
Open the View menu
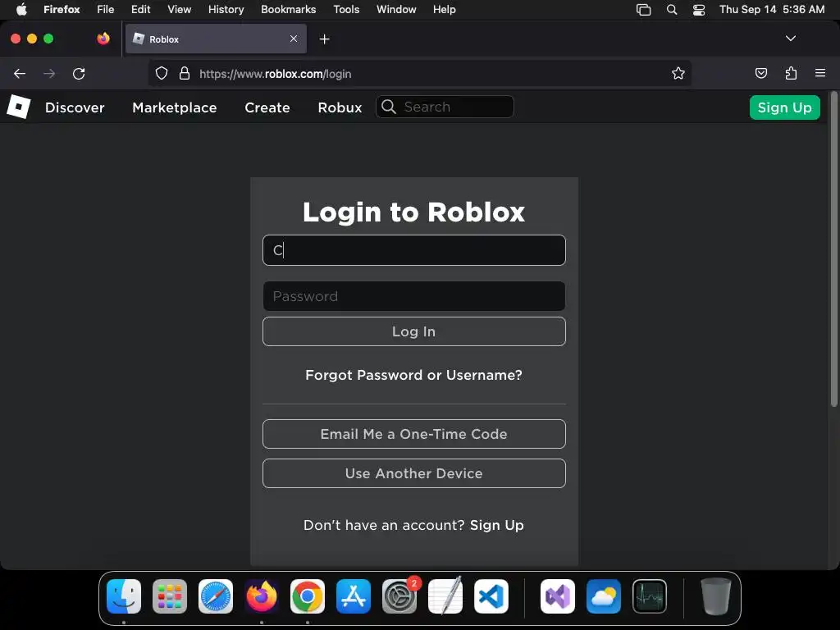(x=179, y=10)
